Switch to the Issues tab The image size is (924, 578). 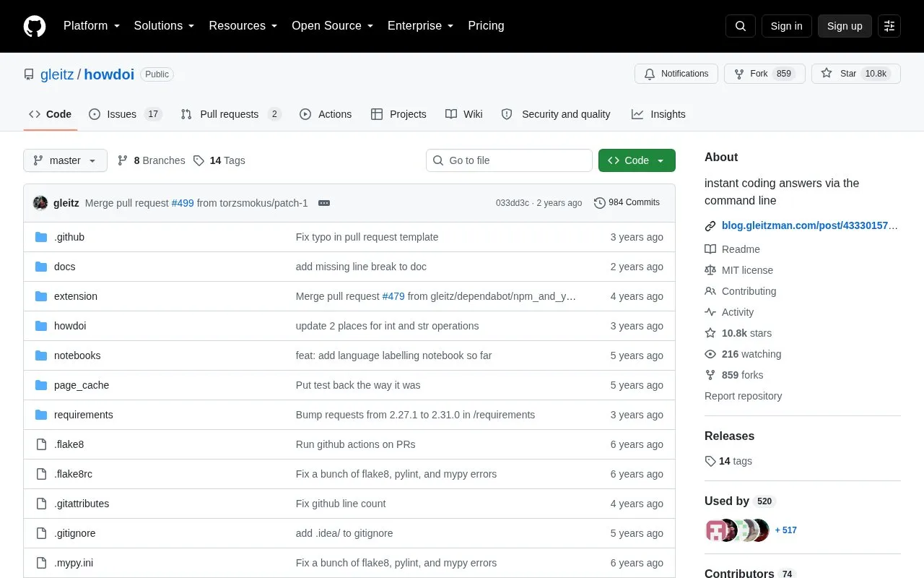[x=126, y=114]
